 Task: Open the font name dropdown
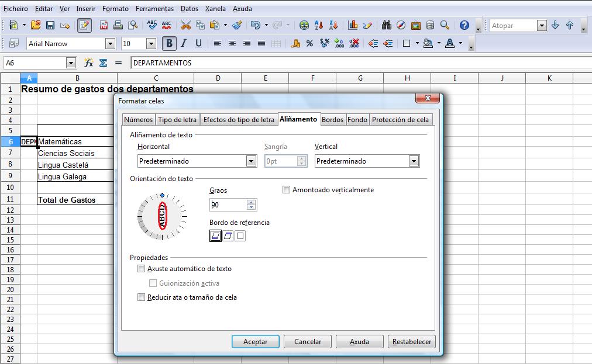(110, 44)
